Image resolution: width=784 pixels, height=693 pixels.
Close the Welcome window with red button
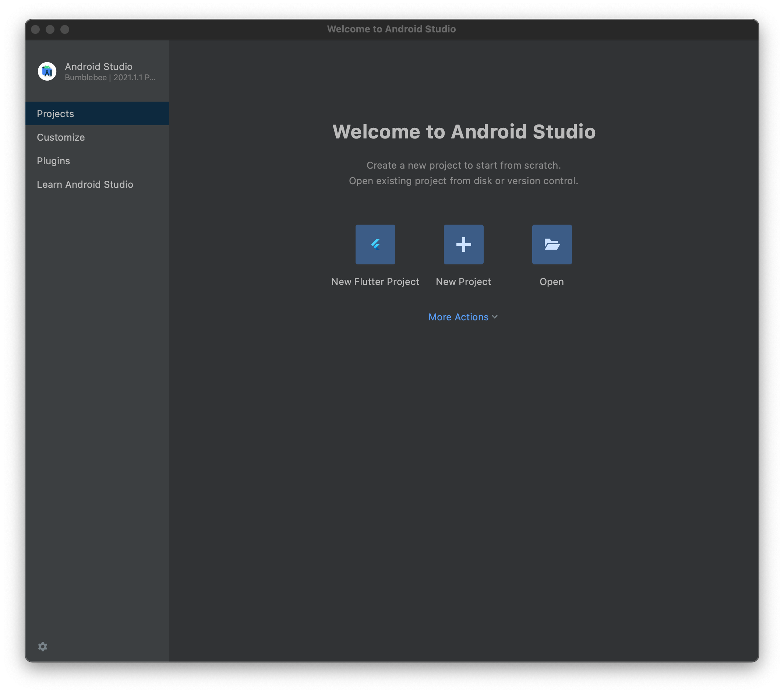[x=35, y=29]
